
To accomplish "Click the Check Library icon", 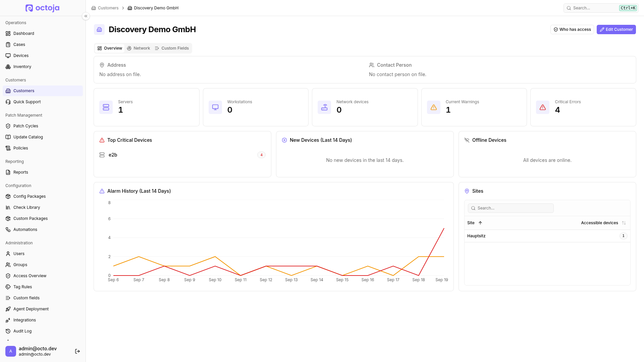I will [8, 207].
